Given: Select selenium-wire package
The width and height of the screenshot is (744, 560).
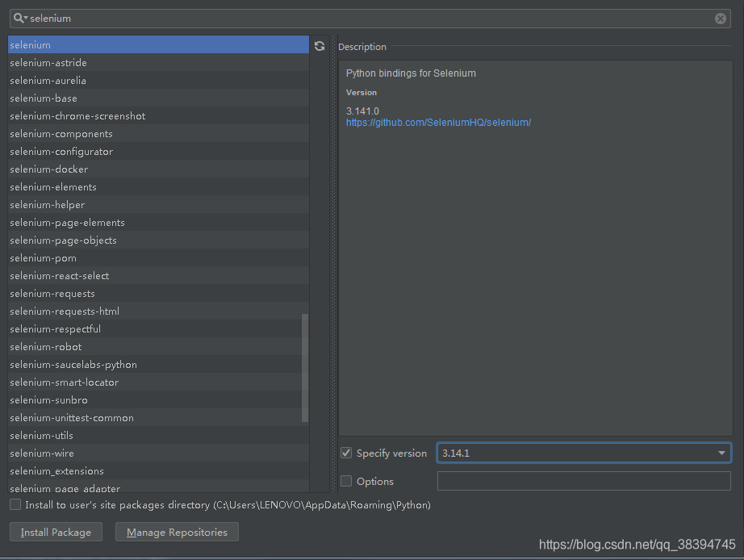Looking at the screenshot, I should 158,453.
